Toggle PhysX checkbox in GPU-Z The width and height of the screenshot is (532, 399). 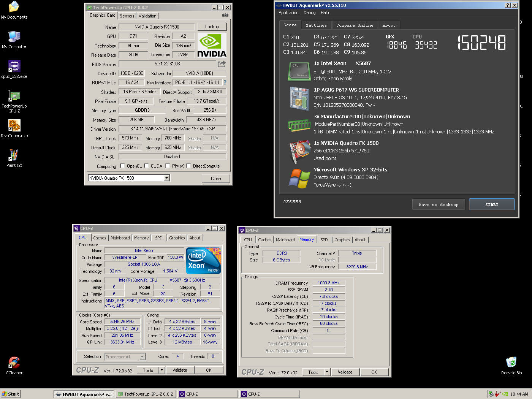[168, 166]
